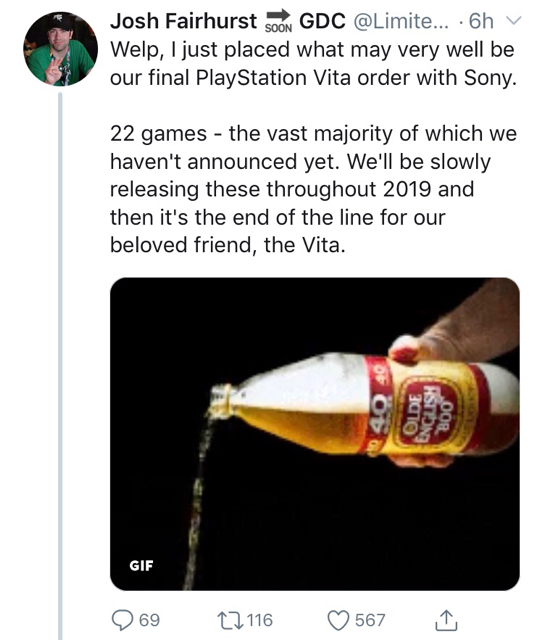Viewport: 539px width, 640px height.
Task: Open the reply icon showing 69 comments
Action: coord(123,620)
